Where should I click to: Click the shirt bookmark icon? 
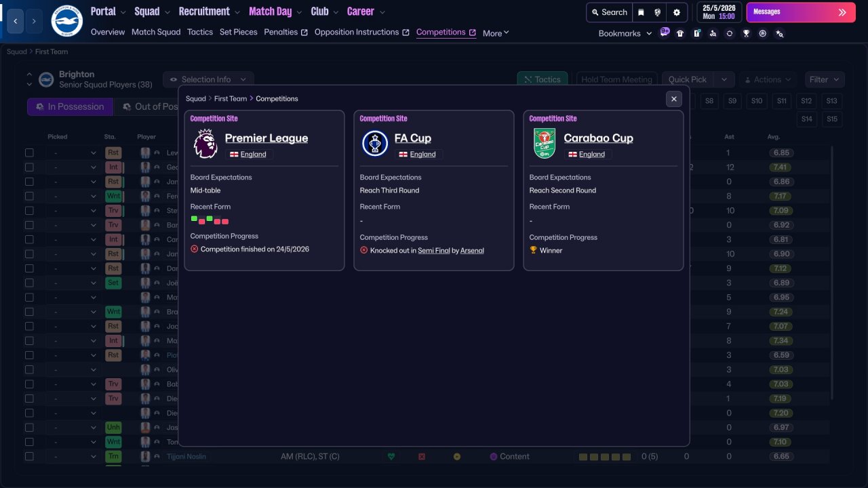point(680,33)
